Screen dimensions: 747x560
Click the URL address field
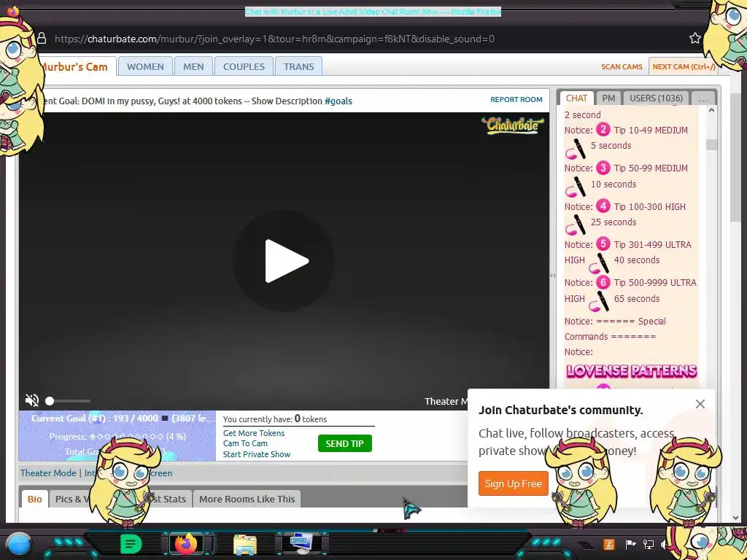[x=274, y=39]
